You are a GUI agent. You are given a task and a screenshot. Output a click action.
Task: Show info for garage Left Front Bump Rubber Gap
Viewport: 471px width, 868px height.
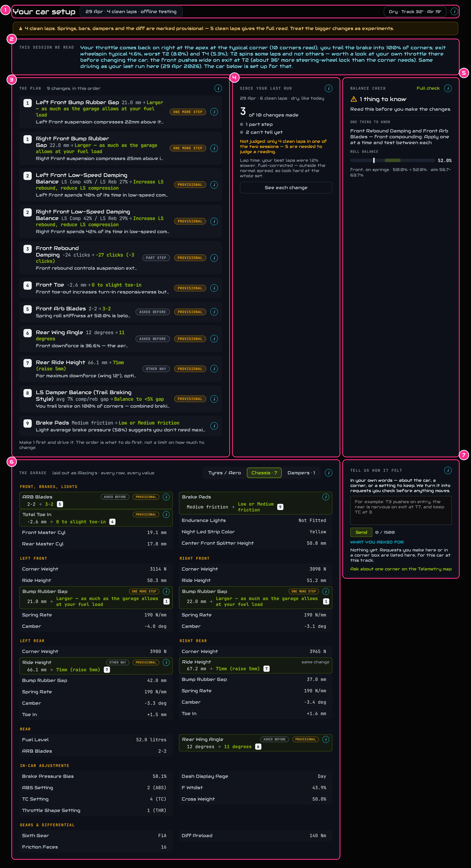coord(166,591)
